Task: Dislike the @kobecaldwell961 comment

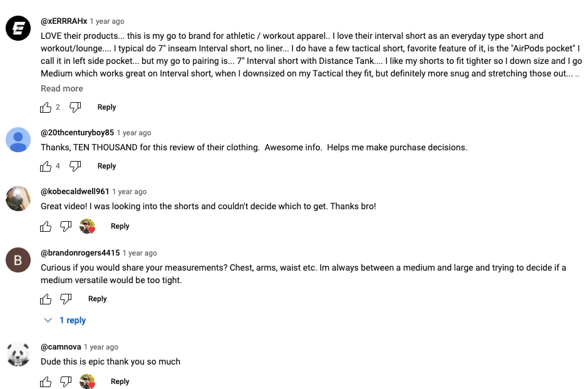Action: pyautogui.click(x=66, y=226)
